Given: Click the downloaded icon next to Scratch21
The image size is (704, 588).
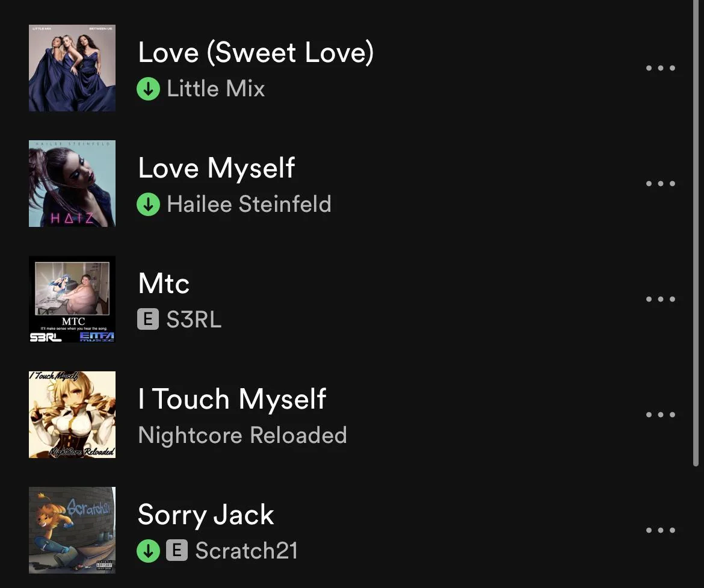Looking at the screenshot, I should coord(148,550).
